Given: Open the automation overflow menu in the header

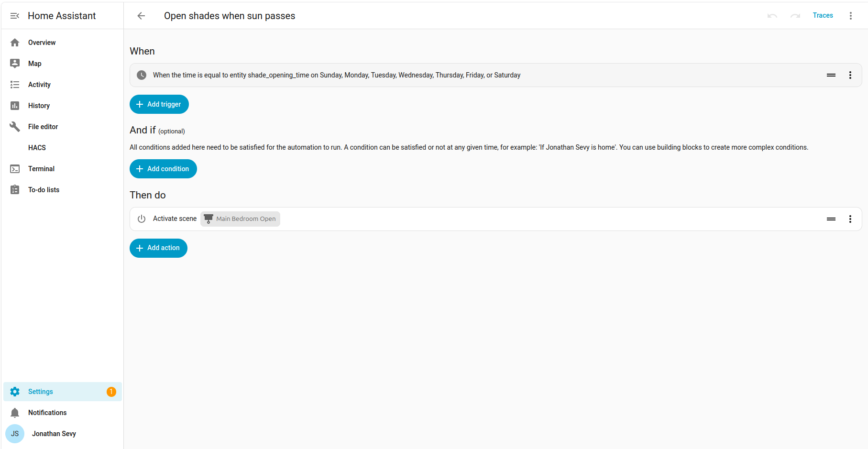Looking at the screenshot, I should (851, 16).
